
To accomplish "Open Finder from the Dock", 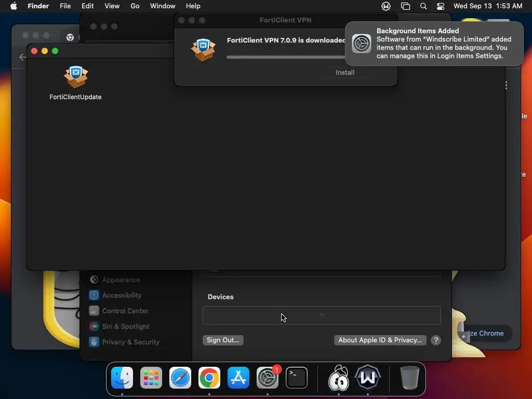I will (x=122, y=378).
